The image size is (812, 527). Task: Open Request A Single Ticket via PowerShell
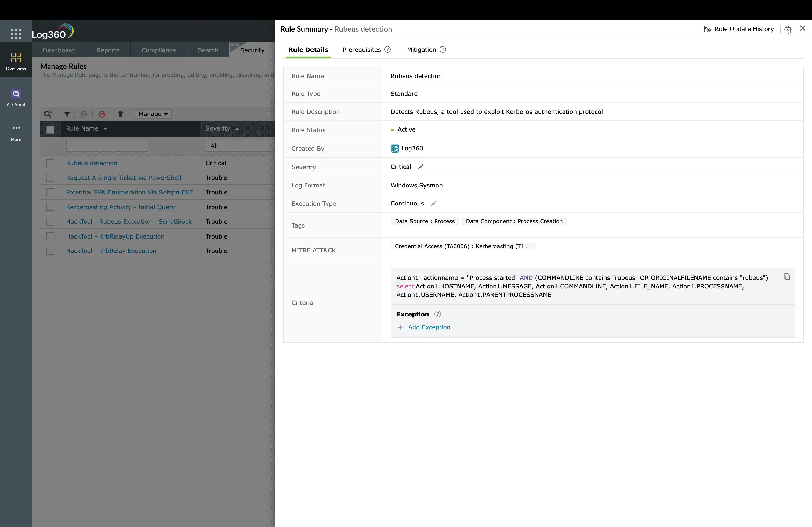pyautogui.click(x=124, y=178)
